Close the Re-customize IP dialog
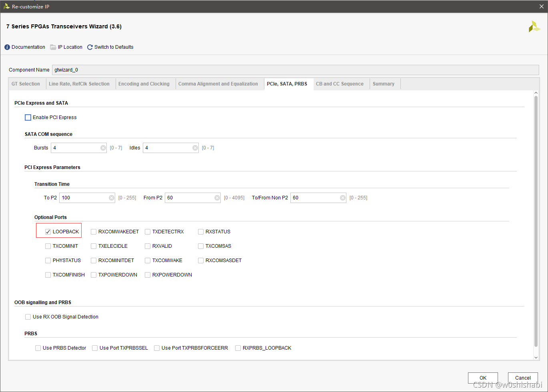 coord(542,6)
